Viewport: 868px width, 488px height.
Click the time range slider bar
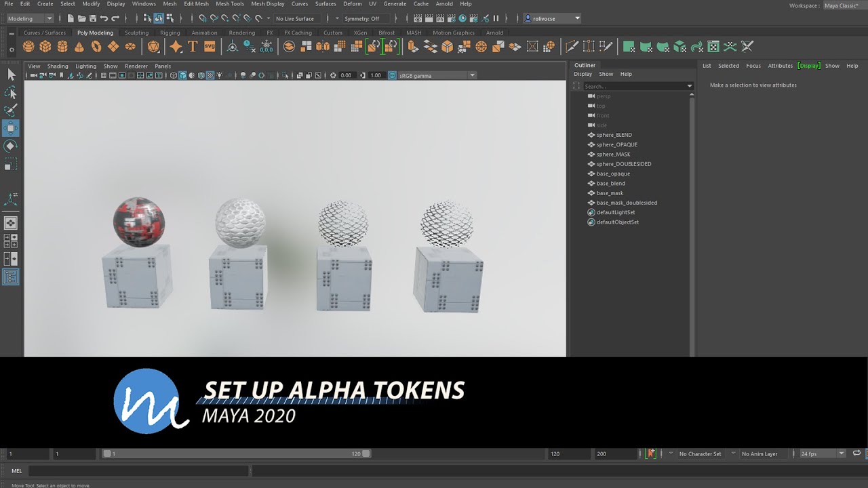coord(236,453)
